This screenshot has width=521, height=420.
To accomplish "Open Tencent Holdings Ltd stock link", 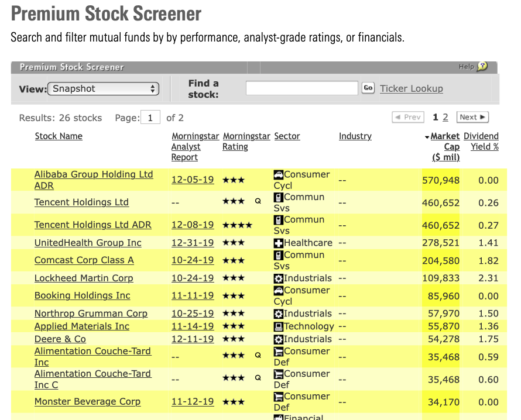I will pos(81,202).
